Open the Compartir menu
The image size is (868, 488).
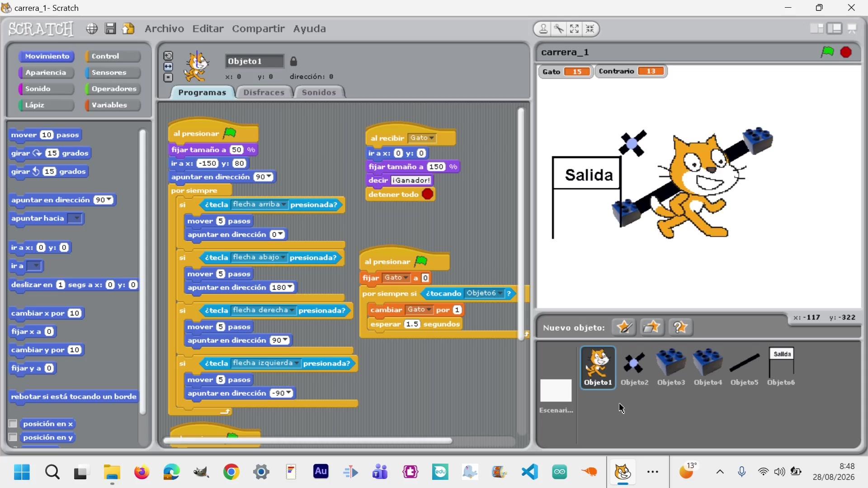click(x=258, y=28)
